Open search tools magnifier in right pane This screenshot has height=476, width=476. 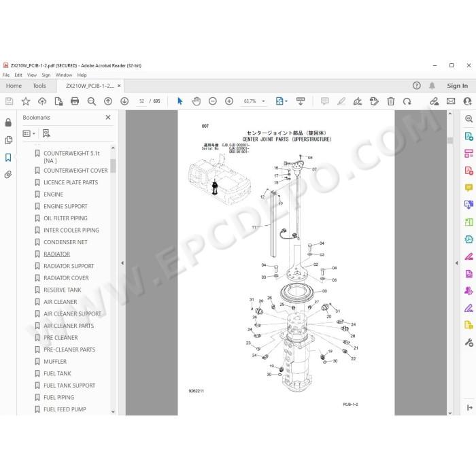tap(469, 119)
